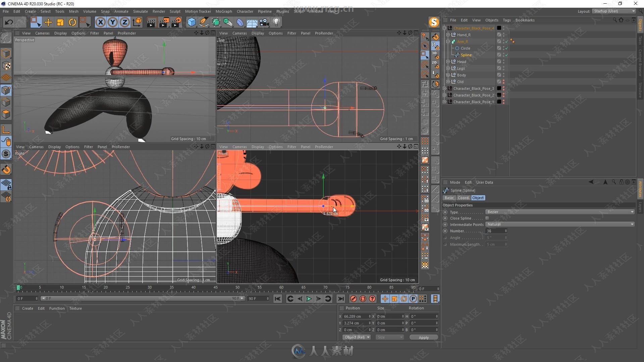Image resolution: width=644 pixels, height=362 pixels.
Task: Click the layer color swatch of Character_Black_Pose_4
Action: coord(499,28)
